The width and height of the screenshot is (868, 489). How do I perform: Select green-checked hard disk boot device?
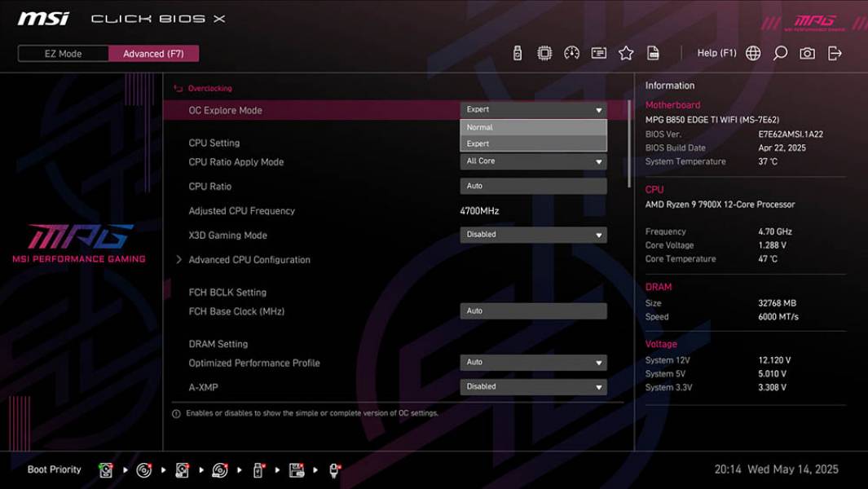(105, 470)
